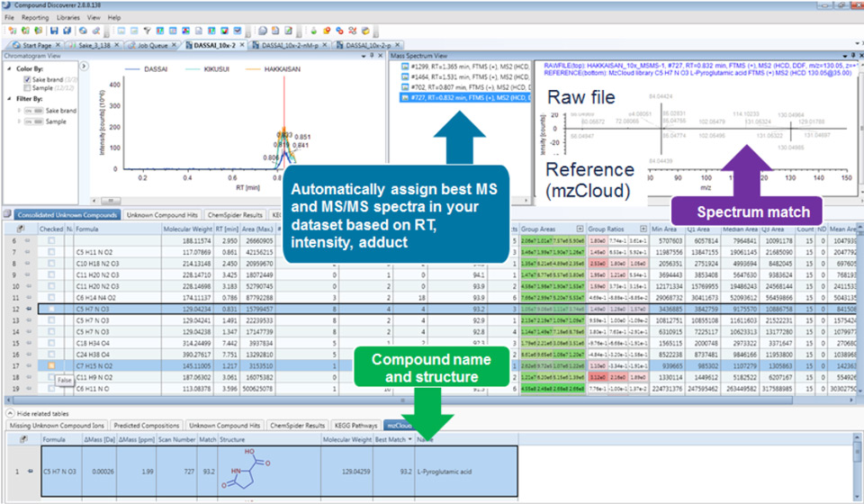Expand the Group Areas column plus button
This screenshot has height=504, width=864.
pos(580,229)
